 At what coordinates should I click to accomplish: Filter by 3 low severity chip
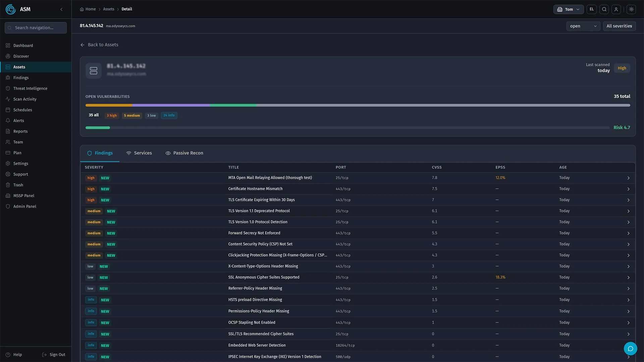tap(152, 115)
